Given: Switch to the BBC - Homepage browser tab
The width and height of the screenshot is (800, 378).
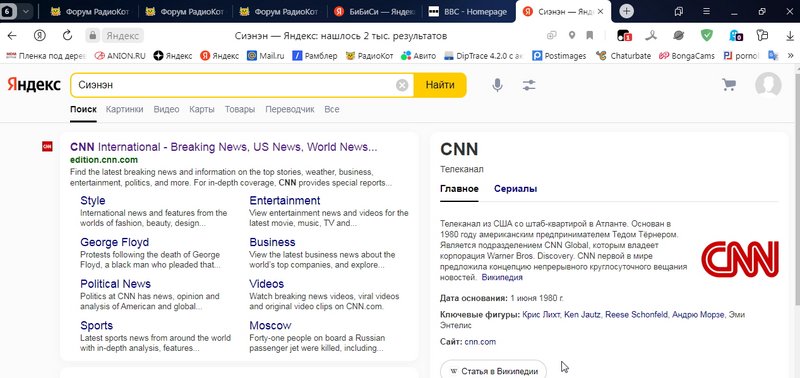Looking at the screenshot, I should pos(467,12).
